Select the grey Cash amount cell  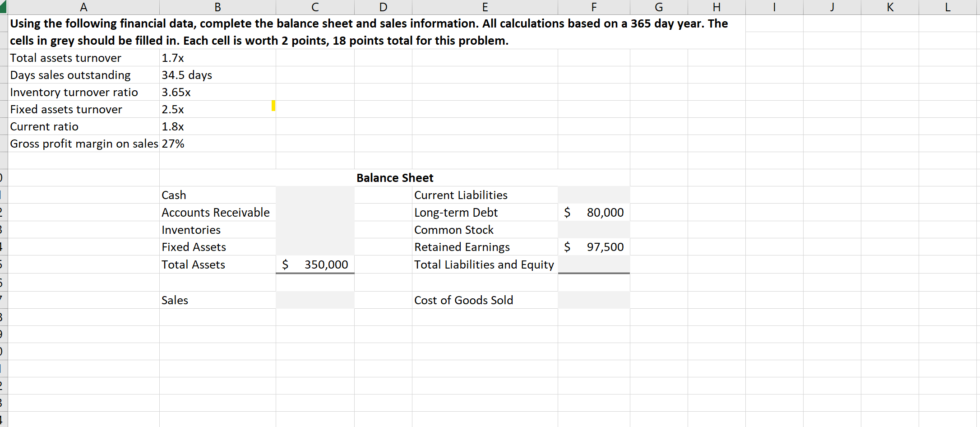point(315,195)
